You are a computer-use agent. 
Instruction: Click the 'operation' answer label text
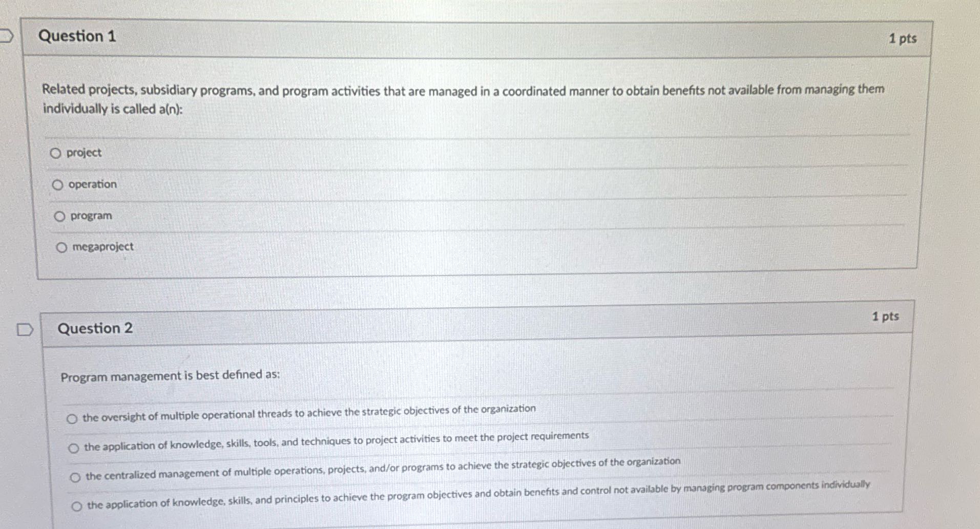coord(92,184)
